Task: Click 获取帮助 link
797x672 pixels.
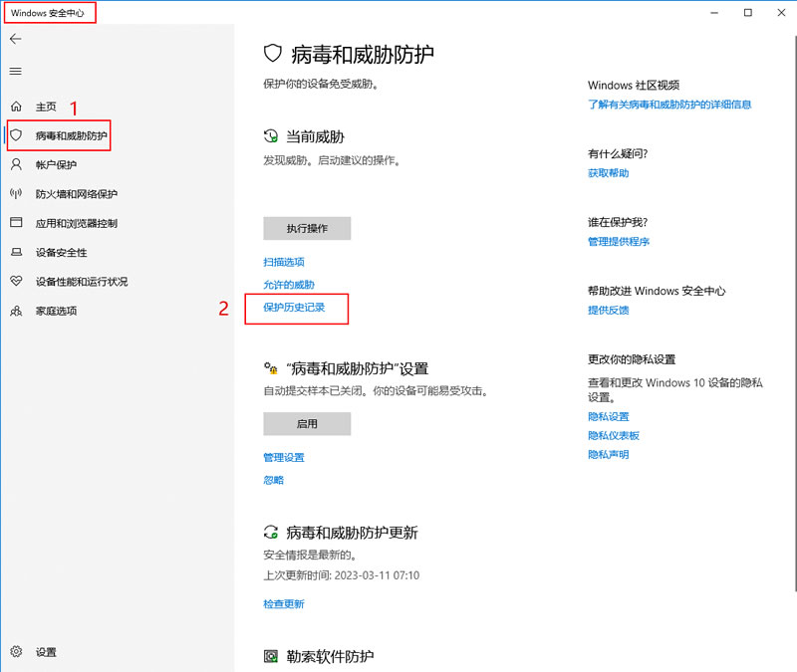Action: point(609,173)
